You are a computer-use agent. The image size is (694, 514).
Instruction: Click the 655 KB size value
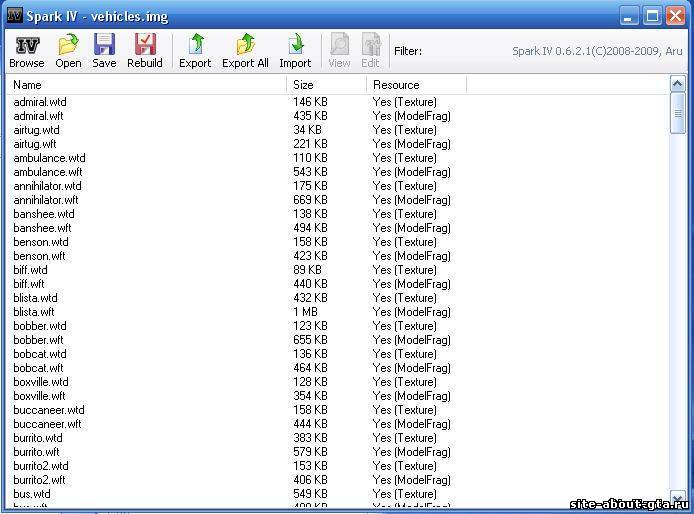coord(310,340)
